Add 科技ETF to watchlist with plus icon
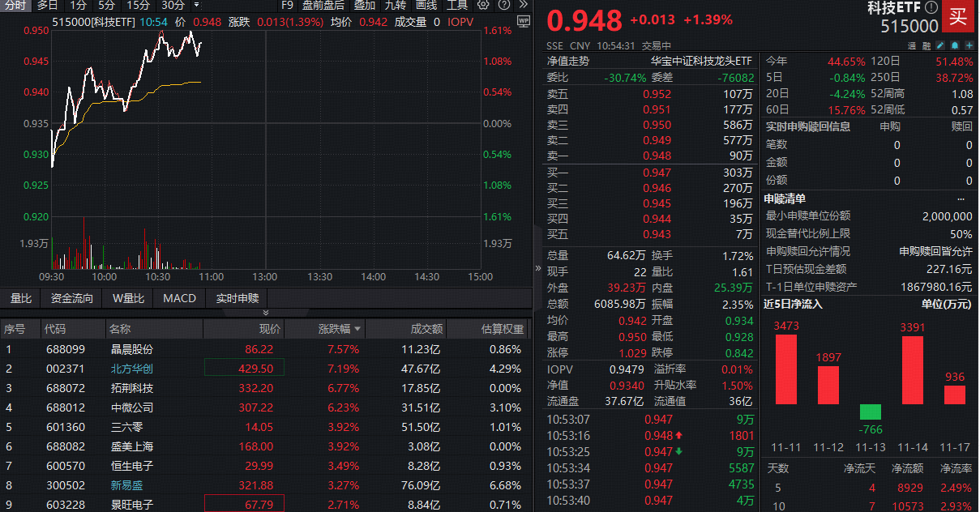The image size is (980, 512). pos(970,45)
